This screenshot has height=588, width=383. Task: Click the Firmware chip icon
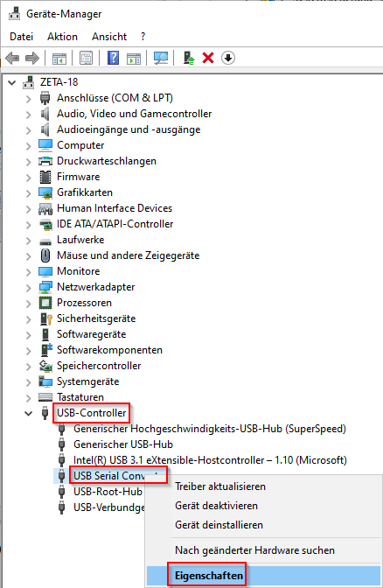pyautogui.click(x=45, y=177)
